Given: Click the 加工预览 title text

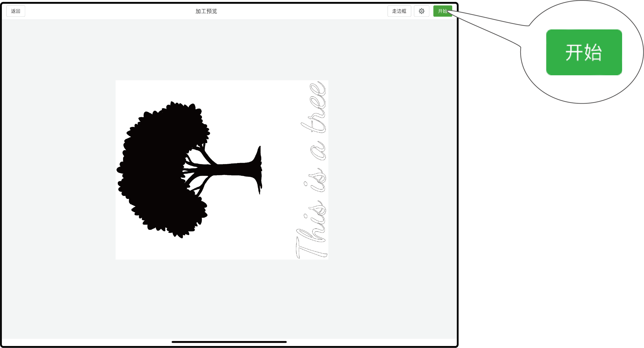Looking at the screenshot, I should [206, 11].
